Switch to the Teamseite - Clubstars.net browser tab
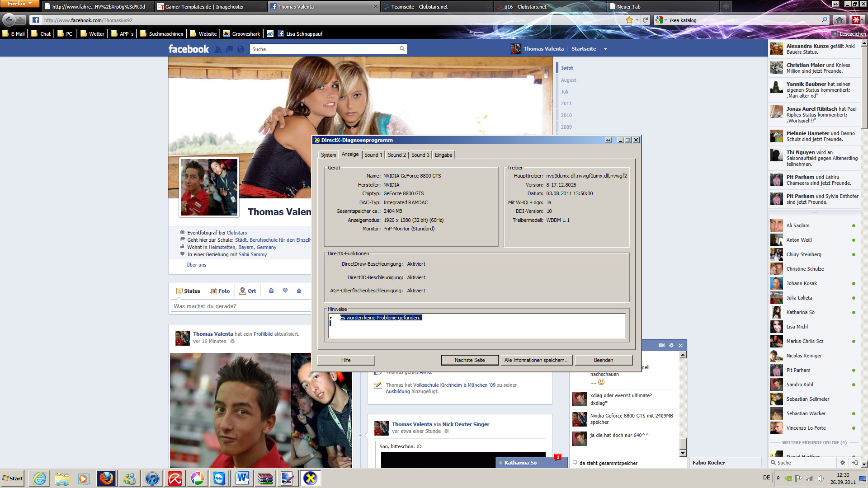 point(437,6)
